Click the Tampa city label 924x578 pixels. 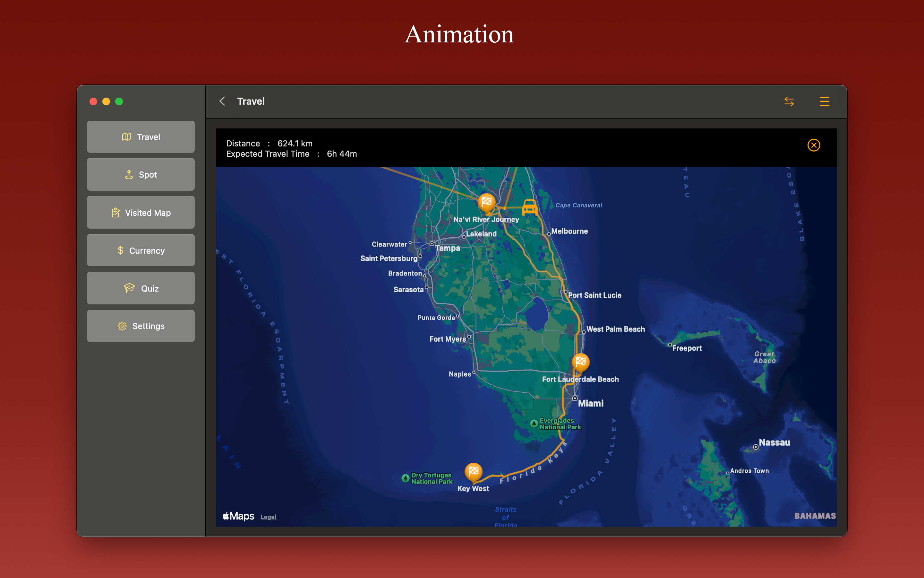(448, 248)
